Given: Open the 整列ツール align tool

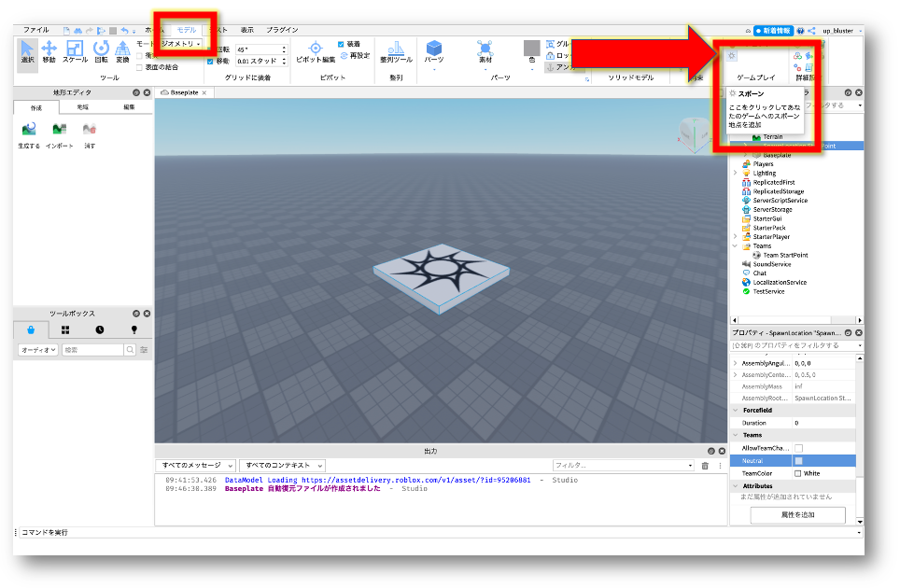Looking at the screenshot, I should coord(396,50).
